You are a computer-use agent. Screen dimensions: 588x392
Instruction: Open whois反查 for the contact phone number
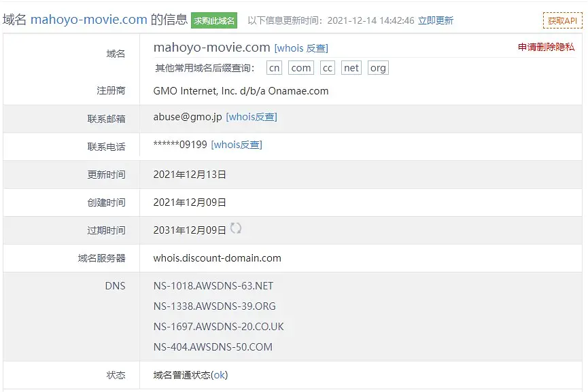(x=237, y=145)
